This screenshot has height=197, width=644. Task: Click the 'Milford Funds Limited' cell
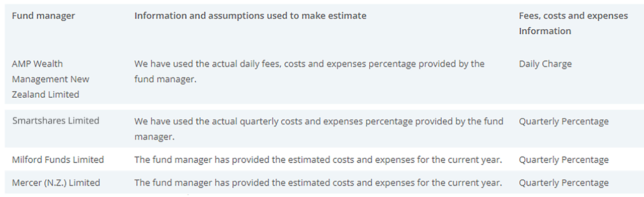click(58, 160)
